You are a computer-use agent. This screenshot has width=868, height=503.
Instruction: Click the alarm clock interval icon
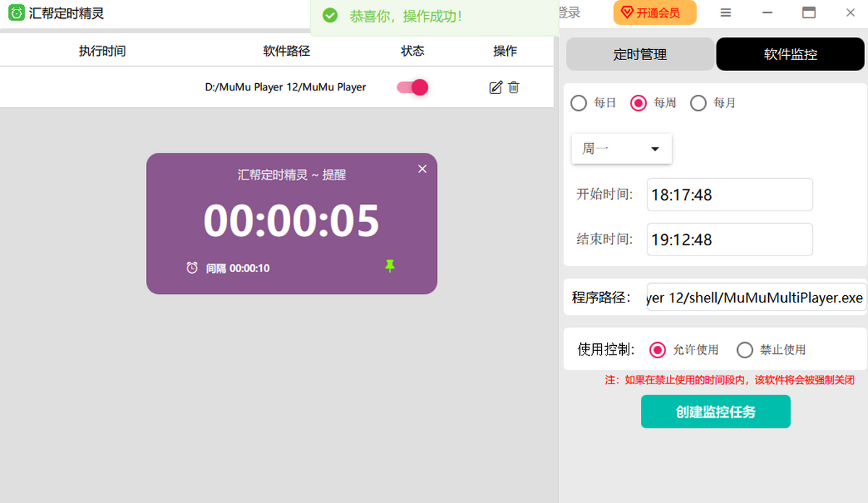(192, 268)
